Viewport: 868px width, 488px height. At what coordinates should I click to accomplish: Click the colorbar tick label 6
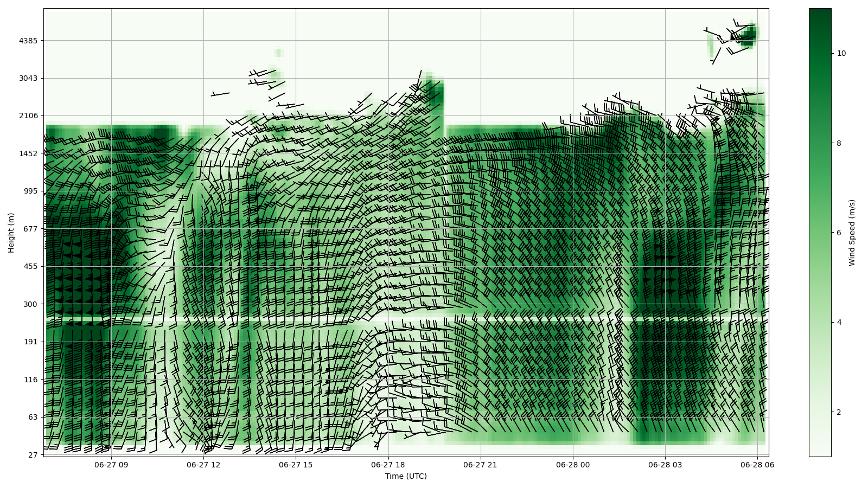coord(839,233)
